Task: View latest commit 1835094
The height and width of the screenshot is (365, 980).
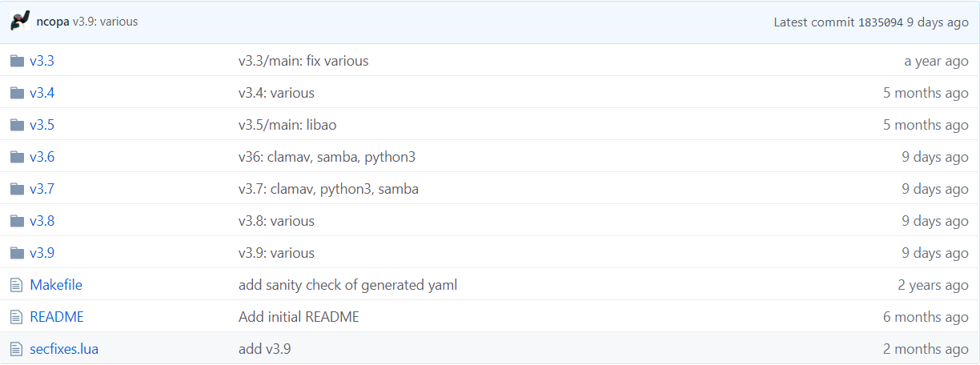Action: point(881,22)
